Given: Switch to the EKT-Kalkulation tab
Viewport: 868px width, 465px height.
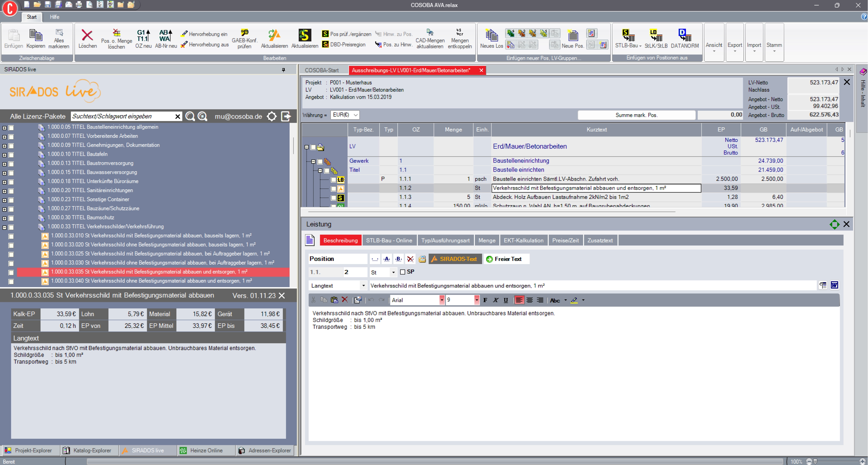Looking at the screenshot, I should pos(523,240).
